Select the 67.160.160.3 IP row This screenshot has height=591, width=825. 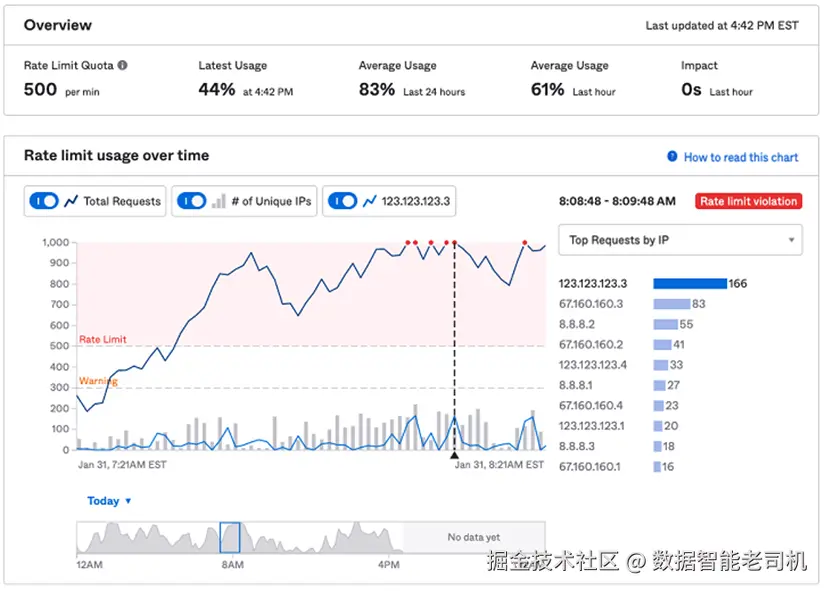(632, 304)
